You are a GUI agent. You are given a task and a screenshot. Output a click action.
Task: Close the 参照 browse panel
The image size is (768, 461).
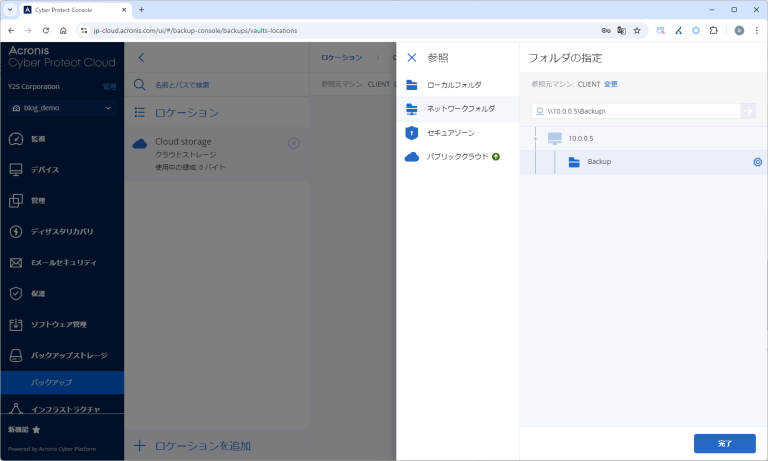[411, 58]
